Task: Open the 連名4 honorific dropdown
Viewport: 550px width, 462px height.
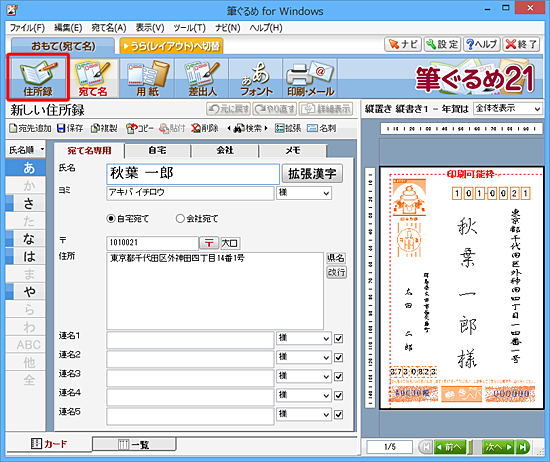Action: pyautogui.click(x=304, y=396)
